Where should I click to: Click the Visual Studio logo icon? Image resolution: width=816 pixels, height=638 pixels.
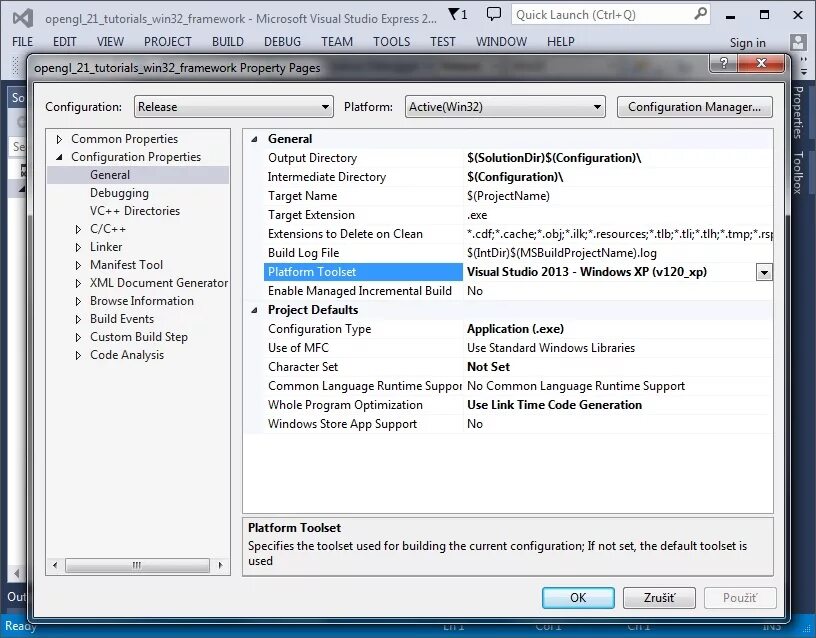(x=23, y=18)
